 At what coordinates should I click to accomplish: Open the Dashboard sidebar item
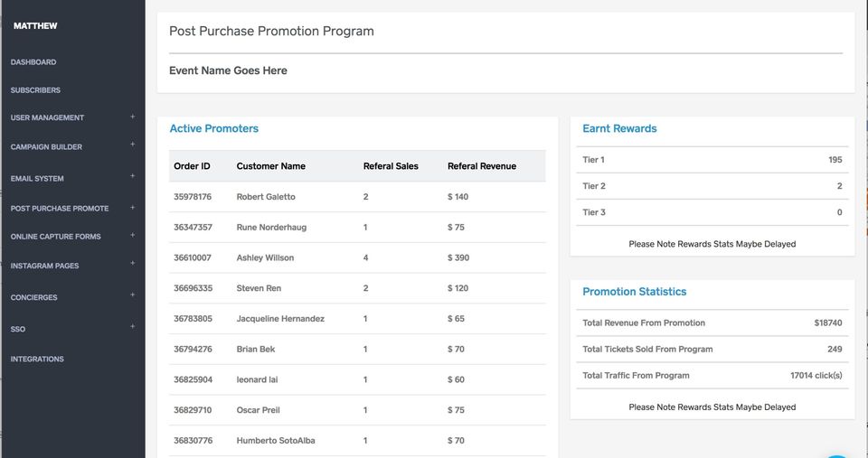(x=33, y=62)
